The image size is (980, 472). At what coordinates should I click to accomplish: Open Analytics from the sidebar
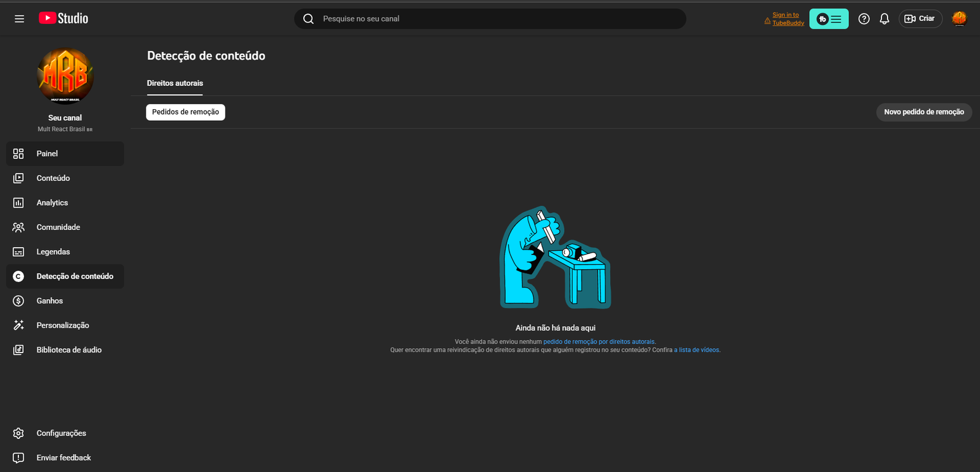65,203
